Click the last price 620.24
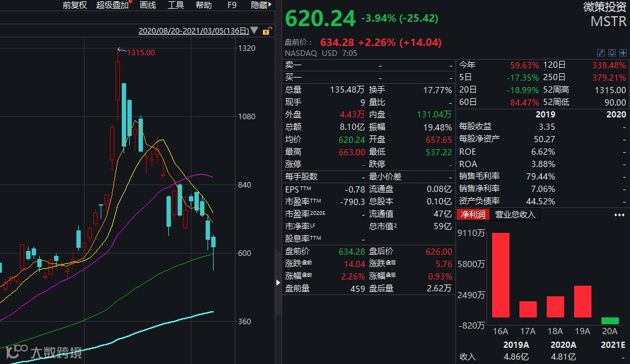The image size is (630, 364). coord(320,19)
